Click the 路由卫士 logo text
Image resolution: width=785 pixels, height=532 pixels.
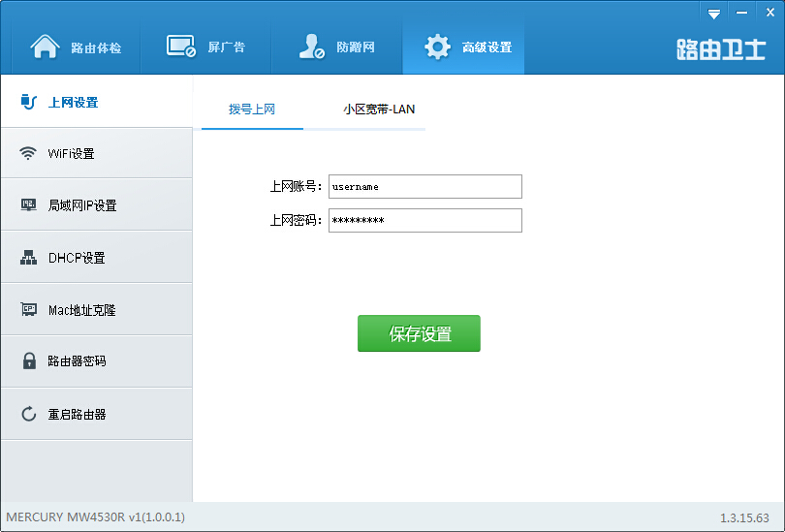(x=720, y=49)
